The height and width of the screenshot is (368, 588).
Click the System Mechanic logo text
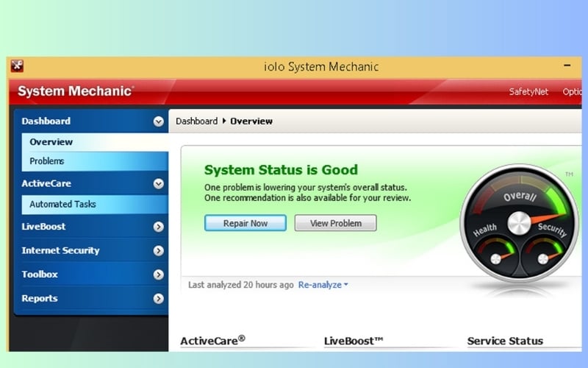(x=76, y=91)
